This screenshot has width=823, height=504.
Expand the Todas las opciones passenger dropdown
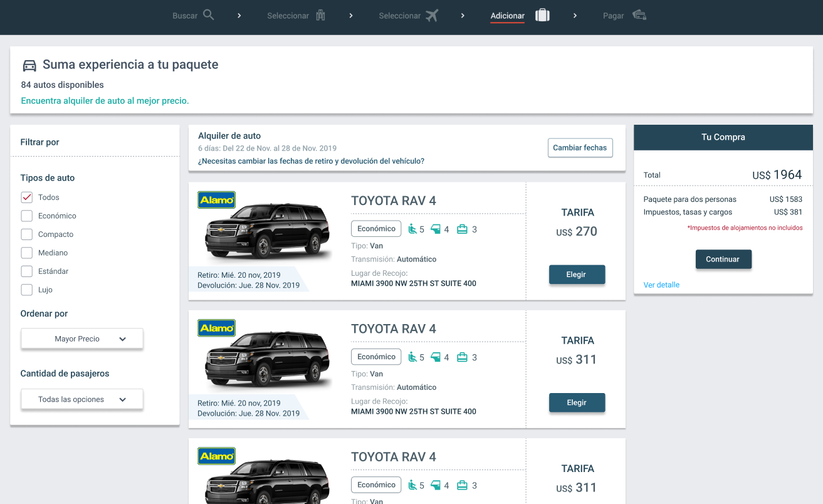tap(82, 399)
